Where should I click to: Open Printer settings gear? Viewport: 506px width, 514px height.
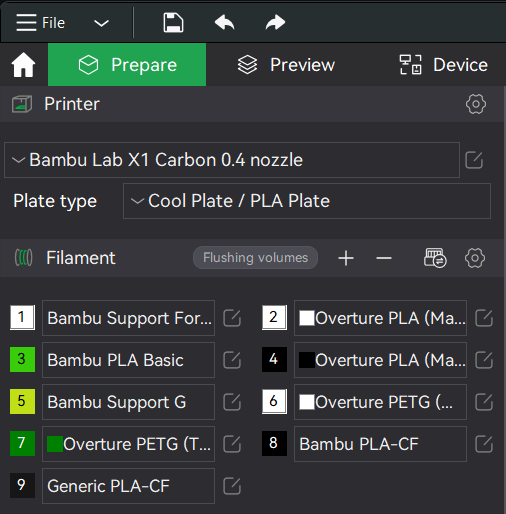tap(476, 104)
